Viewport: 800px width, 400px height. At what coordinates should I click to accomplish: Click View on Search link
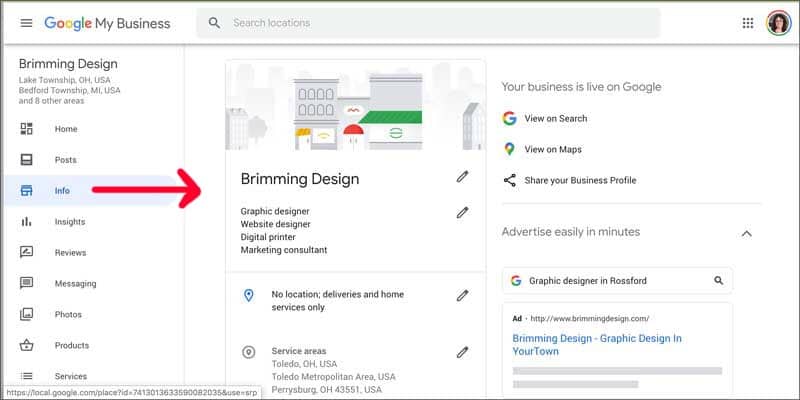(x=556, y=118)
